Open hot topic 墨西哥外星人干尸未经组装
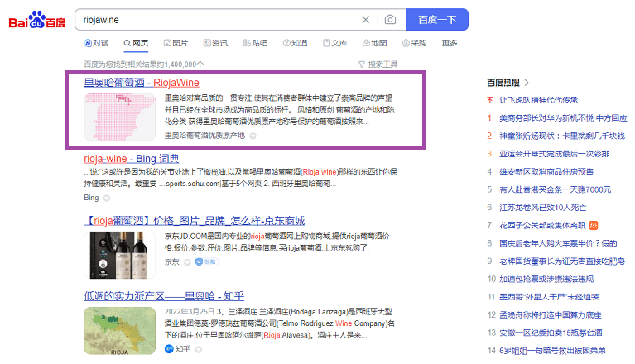Image resolution: width=635 pixels, height=364 pixels. (x=549, y=297)
